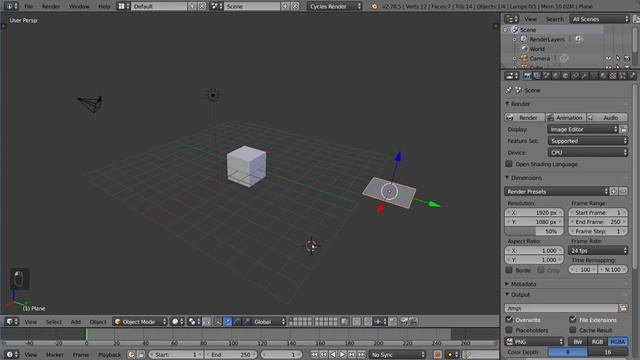Viewport: 640px width, 360px height.
Task: Open the Window menu
Action: 79,7
